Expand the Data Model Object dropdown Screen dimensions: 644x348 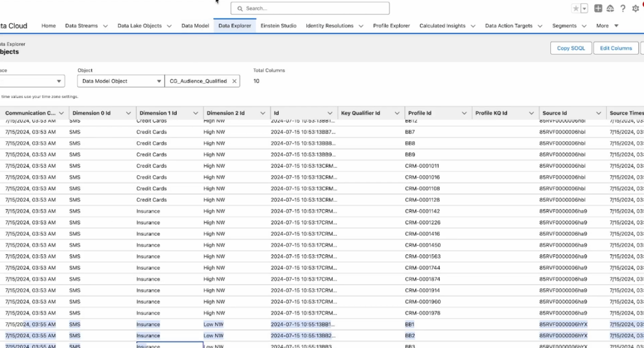pyautogui.click(x=157, y=81)
